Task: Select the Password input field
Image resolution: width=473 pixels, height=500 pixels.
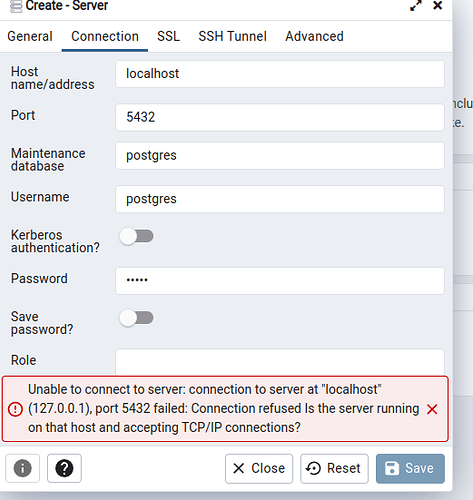Action: (x=280, y=281)
